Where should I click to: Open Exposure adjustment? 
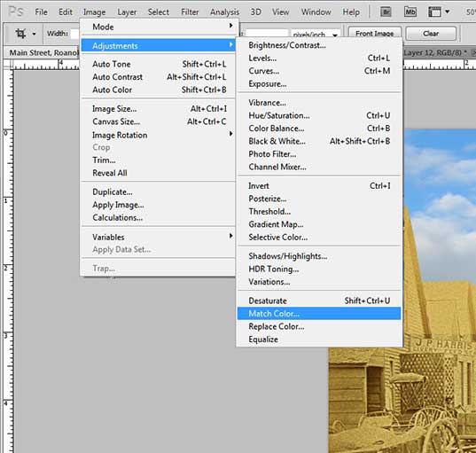(x=319, y=84)
